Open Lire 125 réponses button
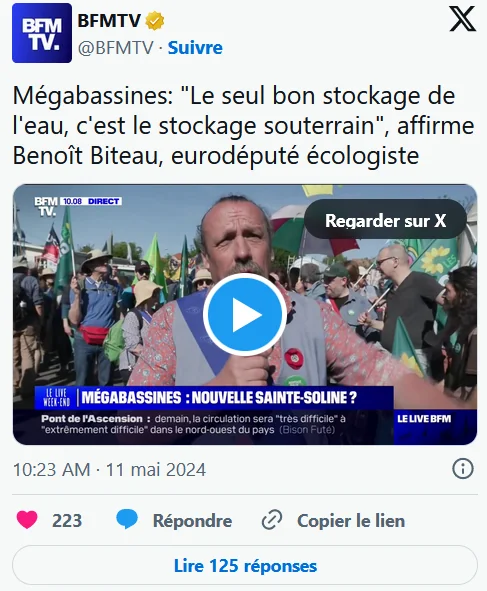 tap(245, 566)
